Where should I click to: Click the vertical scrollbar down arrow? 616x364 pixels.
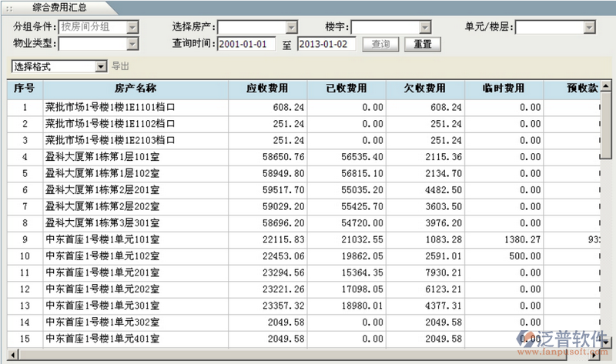point(608,342)
